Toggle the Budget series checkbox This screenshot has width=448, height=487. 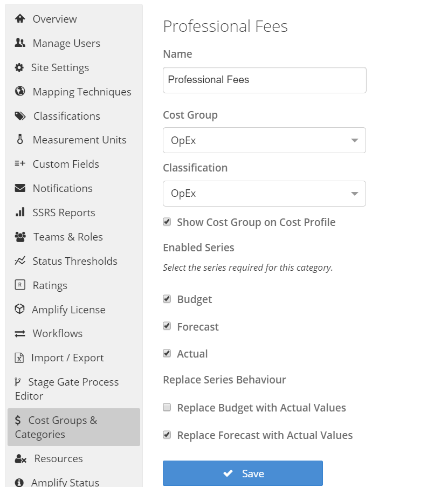(x=167, y=299)
